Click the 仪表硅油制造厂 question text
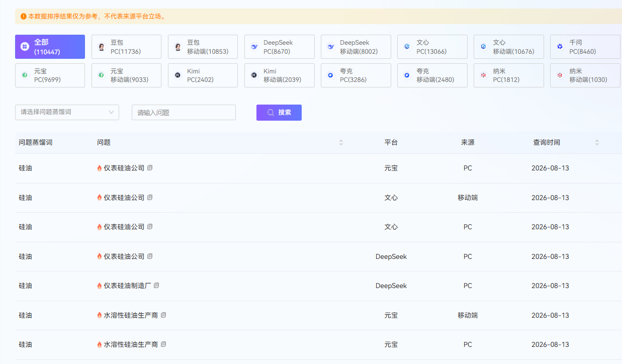 tap(127, 286)
